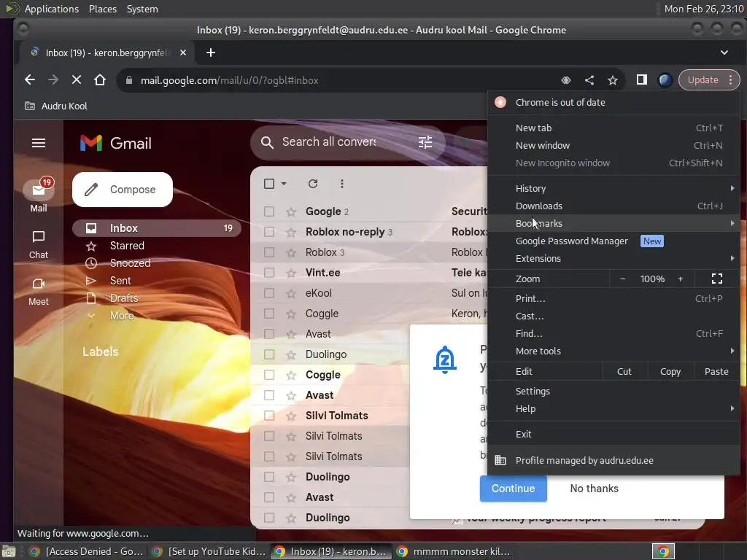Open the Applications menu in top panel
The height and width of the screenshot is (560, 747).
52,9
